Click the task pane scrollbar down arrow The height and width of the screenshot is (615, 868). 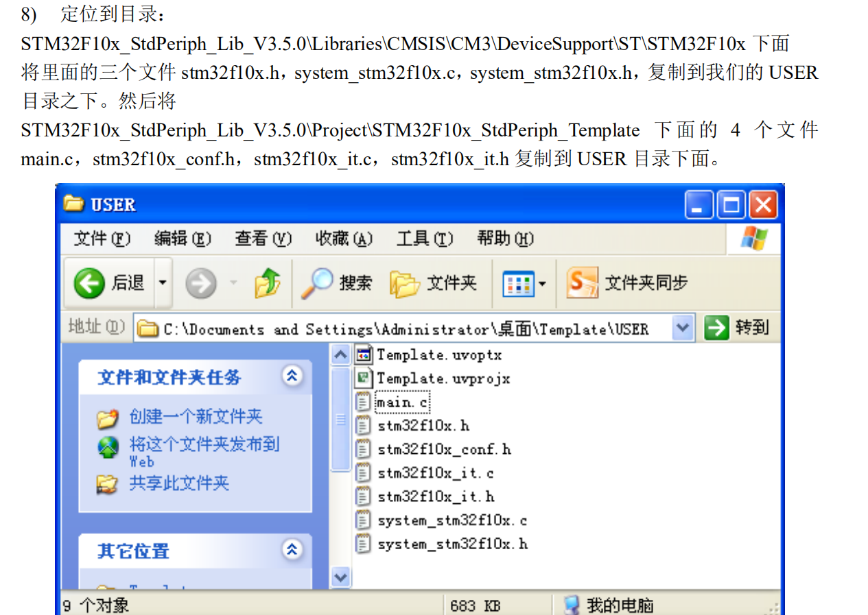[x=340, y=577]
